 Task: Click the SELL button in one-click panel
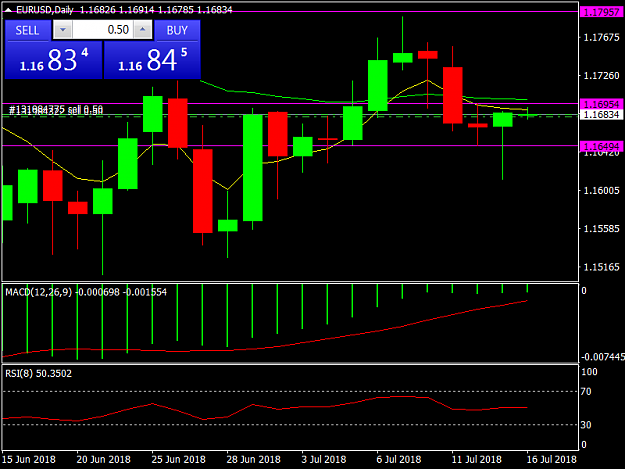pyautogui.click(x=28, y=30)
